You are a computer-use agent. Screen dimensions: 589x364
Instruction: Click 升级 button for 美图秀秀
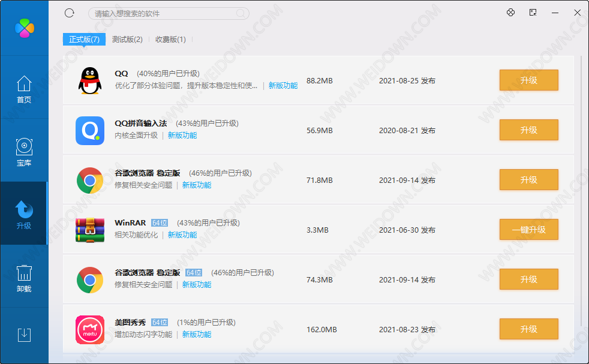[528, 329]
